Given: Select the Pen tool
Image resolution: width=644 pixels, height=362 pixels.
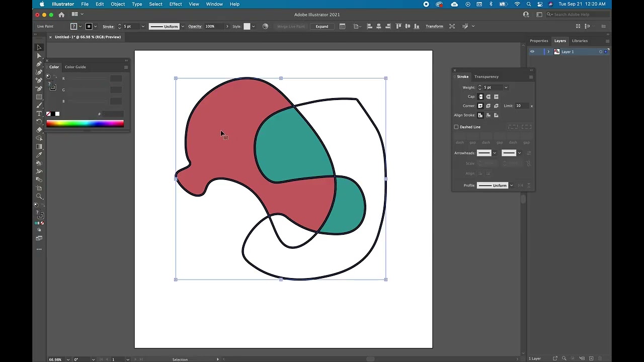Looking at the screenshot, I should point(39,64).
